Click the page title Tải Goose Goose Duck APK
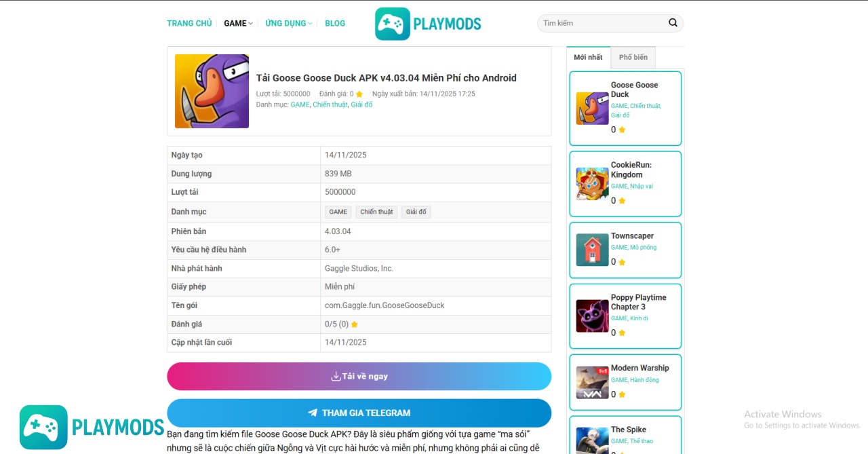The width and height of the screenshot is (868, 454). coord(387,78)
